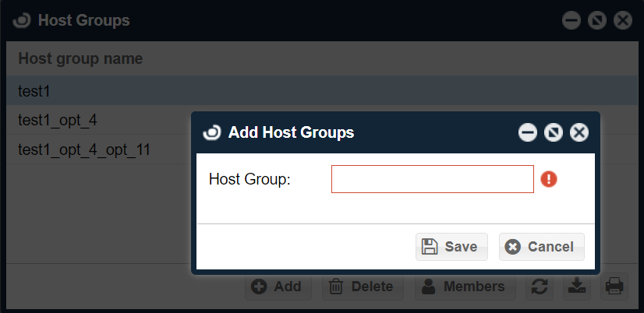The image size is (644, 313).
Task: Click the Delete button in toolbar
Action: [x=361, y=287]
